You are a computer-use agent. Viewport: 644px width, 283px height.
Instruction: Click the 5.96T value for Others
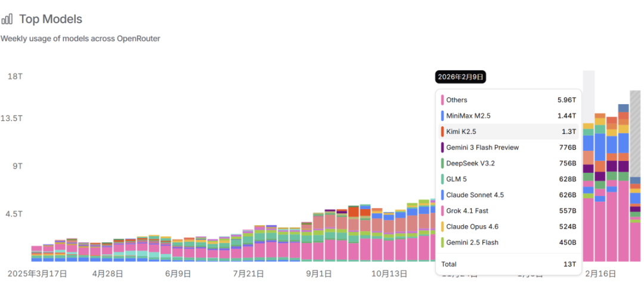(566, 100)
